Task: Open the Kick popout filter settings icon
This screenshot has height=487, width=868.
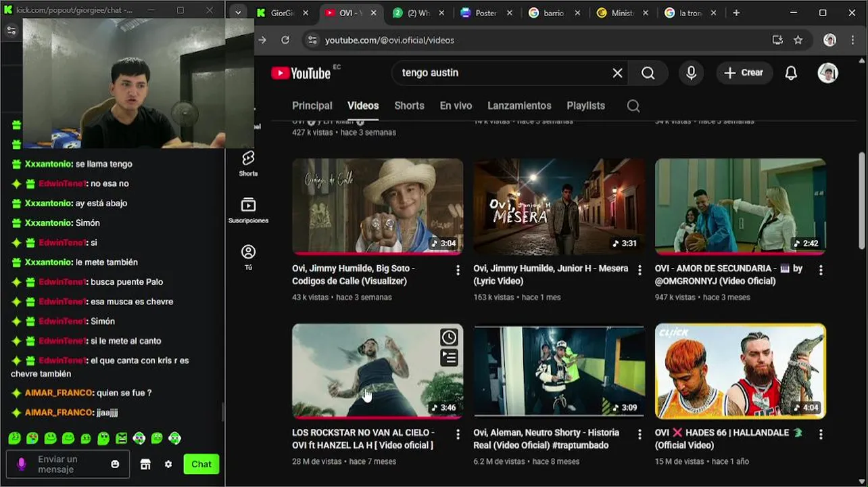Action: pos(11,30)
